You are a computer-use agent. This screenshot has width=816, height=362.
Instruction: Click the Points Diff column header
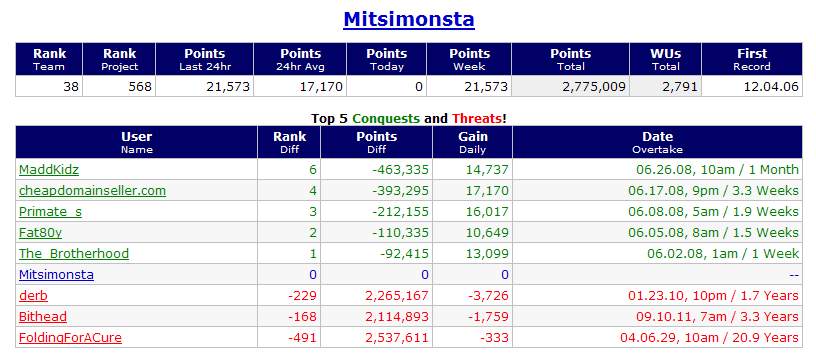point(377,143)
